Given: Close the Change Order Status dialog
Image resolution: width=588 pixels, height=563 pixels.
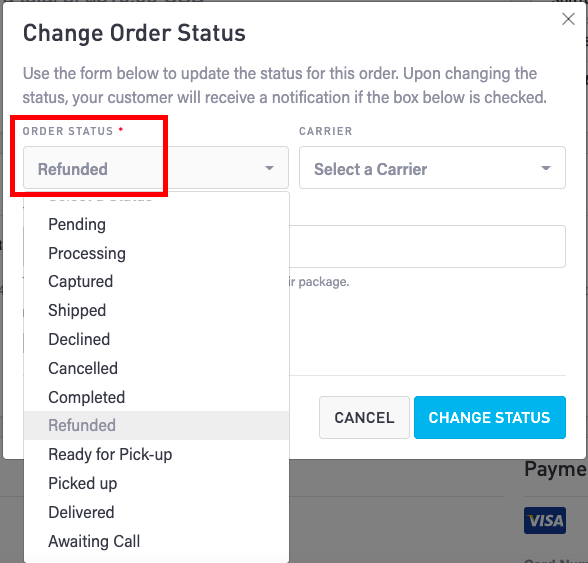Looking at the screenshot, I should coord(568,19).
